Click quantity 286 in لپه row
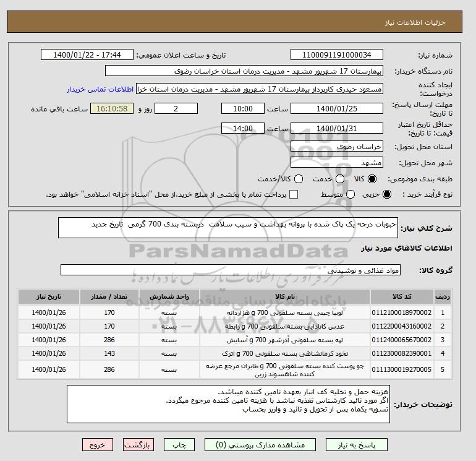476x461 pixels. [109, 340]
